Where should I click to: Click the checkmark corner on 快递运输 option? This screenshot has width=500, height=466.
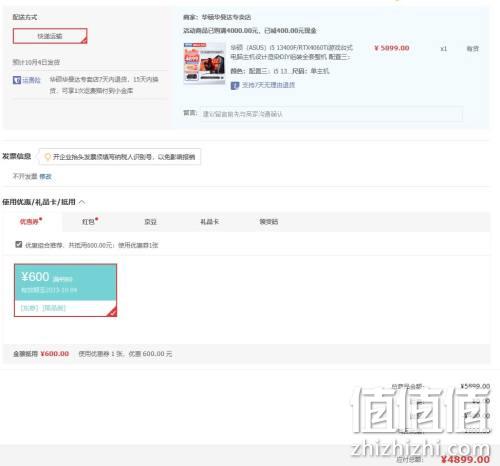coord(84,40)
